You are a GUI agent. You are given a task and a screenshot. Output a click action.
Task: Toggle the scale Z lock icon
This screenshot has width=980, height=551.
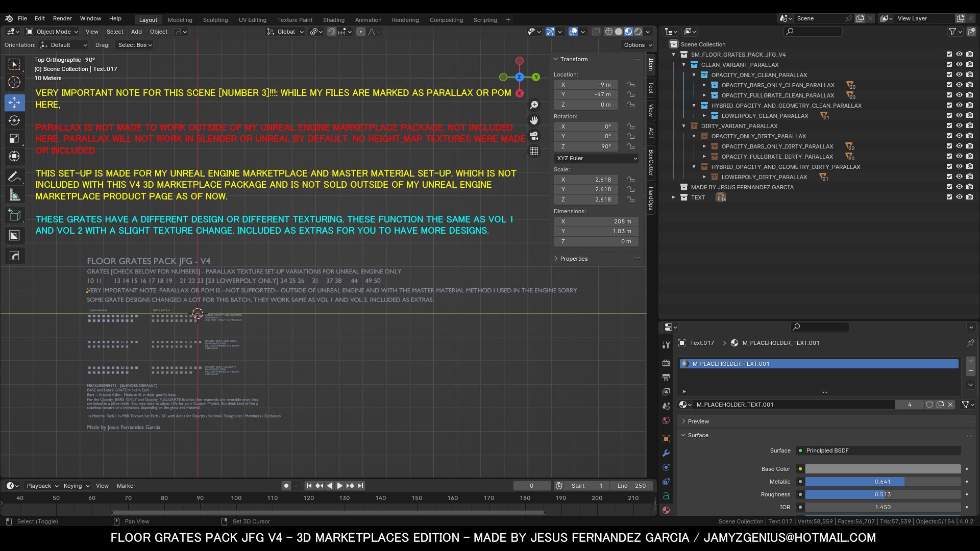pos(631,199)
